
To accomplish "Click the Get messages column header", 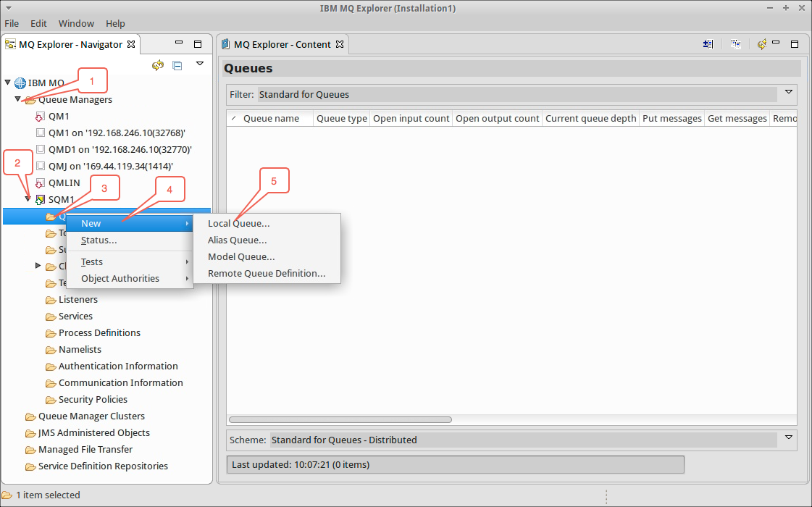I will coord(737,119).
